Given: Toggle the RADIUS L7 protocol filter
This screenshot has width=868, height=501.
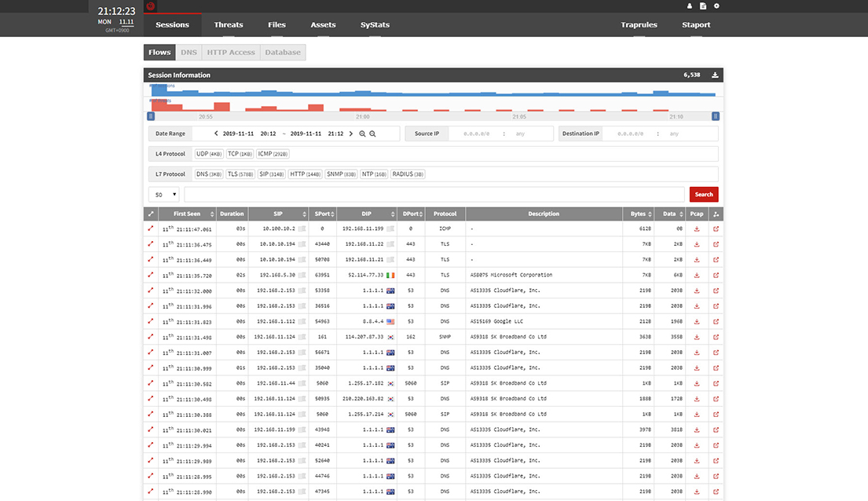Looking at the screenshot, I should pos(408,174).
